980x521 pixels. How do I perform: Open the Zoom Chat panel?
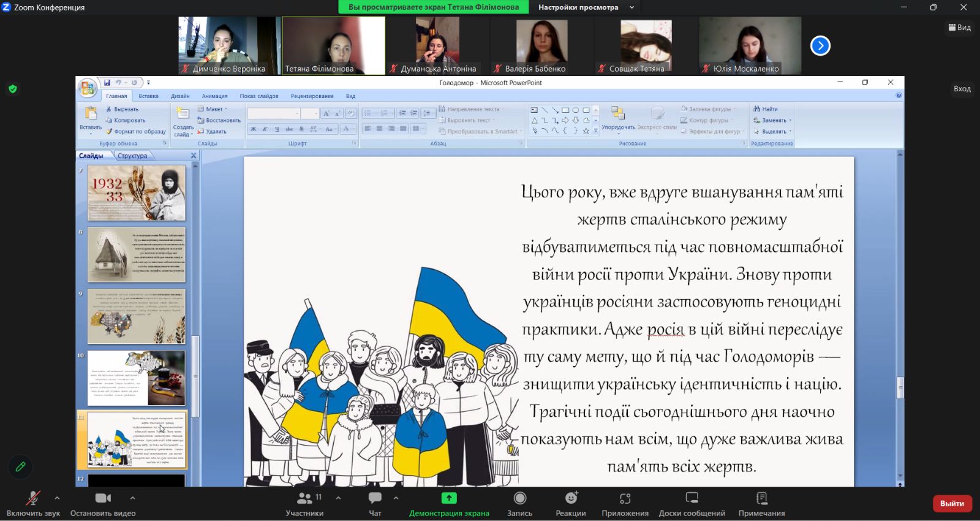click(x=375, y=503)
